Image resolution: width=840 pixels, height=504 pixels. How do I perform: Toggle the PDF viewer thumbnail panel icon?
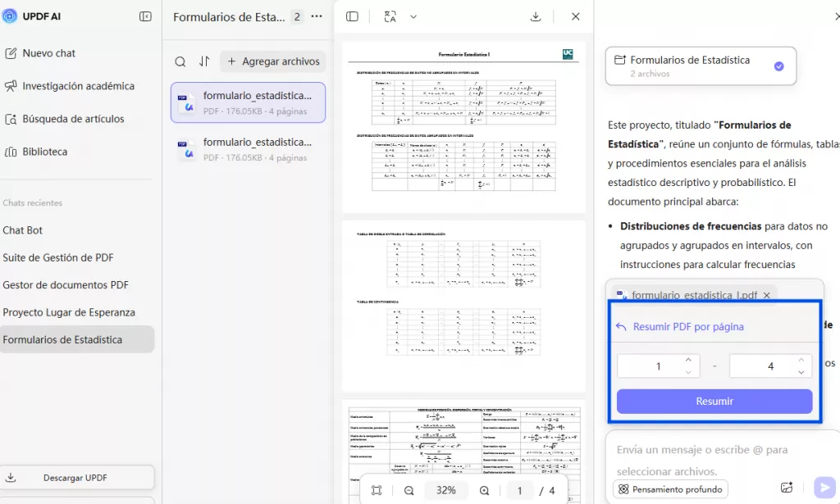tap(352, 16)
